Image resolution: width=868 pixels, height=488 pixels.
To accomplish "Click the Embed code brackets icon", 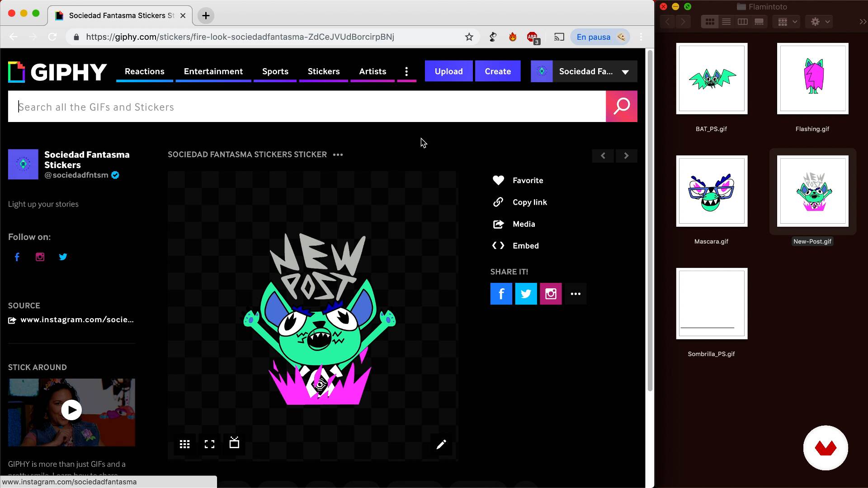I will click(x=498, y=246).
